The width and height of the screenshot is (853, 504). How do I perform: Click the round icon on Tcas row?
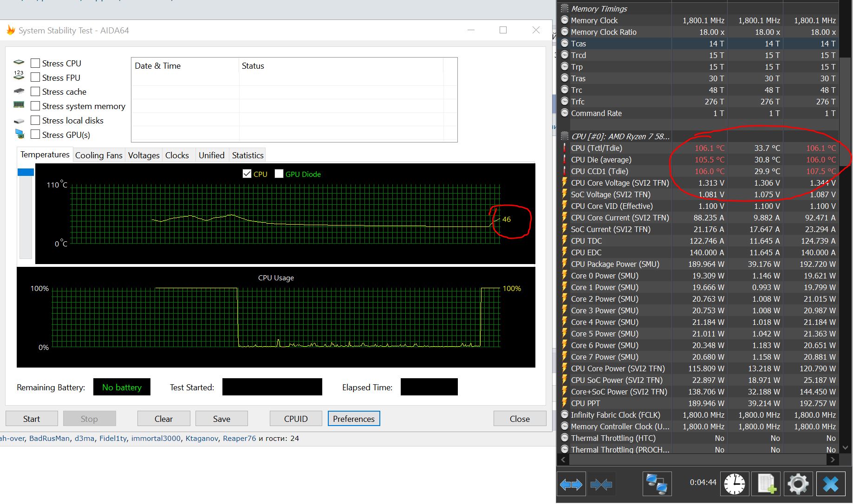(x=565, y=43)
